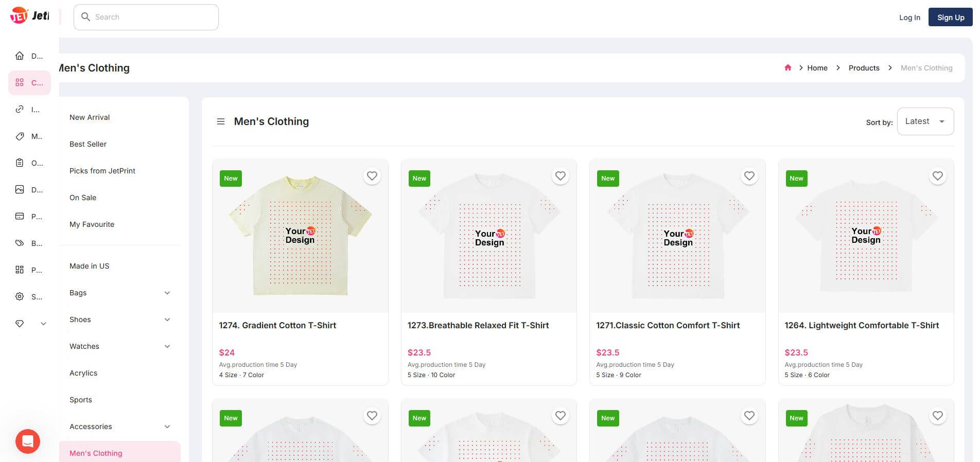Select Picks from JetPrint category
This screenshot has width=980, height=462.
(x=102, y=171)
